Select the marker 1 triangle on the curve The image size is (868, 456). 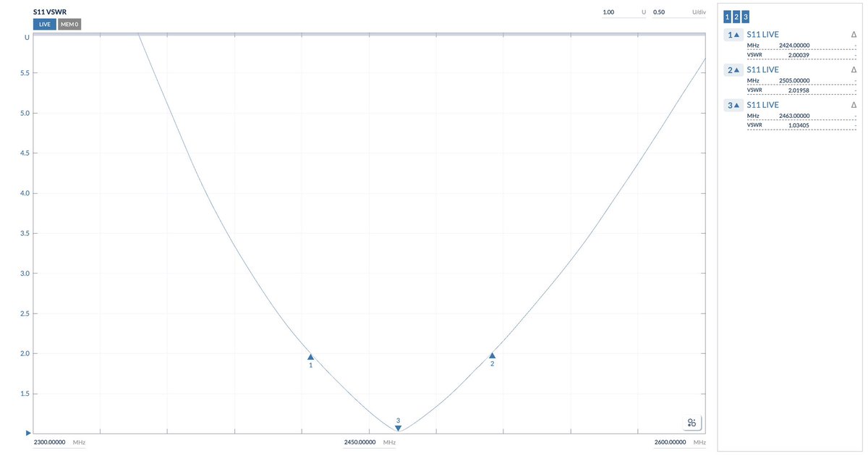pos(310,357)
